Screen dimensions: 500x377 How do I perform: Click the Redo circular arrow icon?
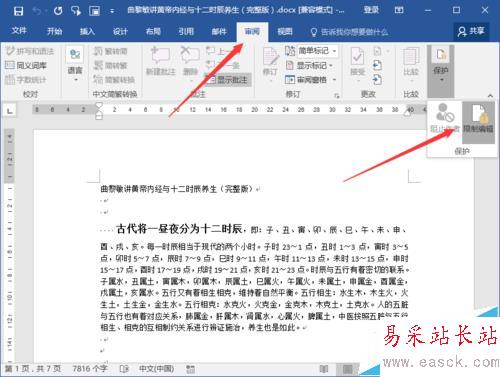pos(58,11)
